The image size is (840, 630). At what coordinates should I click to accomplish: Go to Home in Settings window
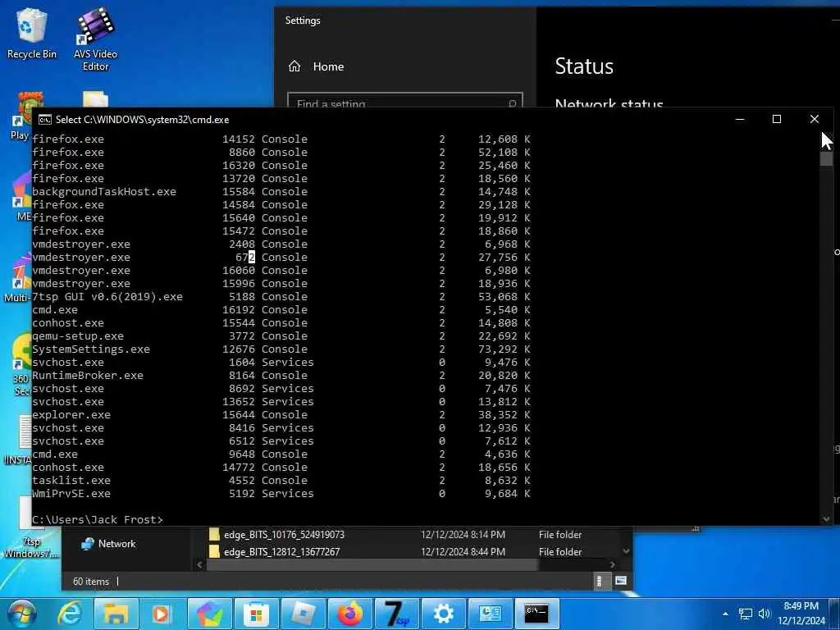pyautogui.click(x=328, y=66)
